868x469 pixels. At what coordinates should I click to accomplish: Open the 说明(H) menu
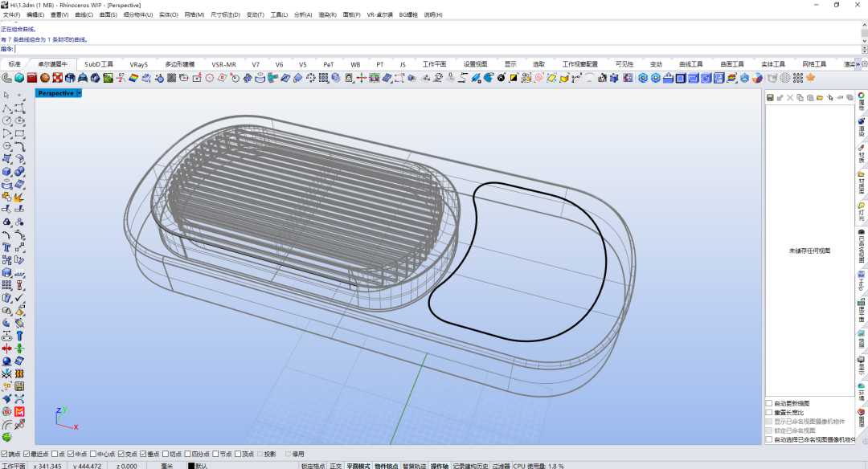click(433, 15)
